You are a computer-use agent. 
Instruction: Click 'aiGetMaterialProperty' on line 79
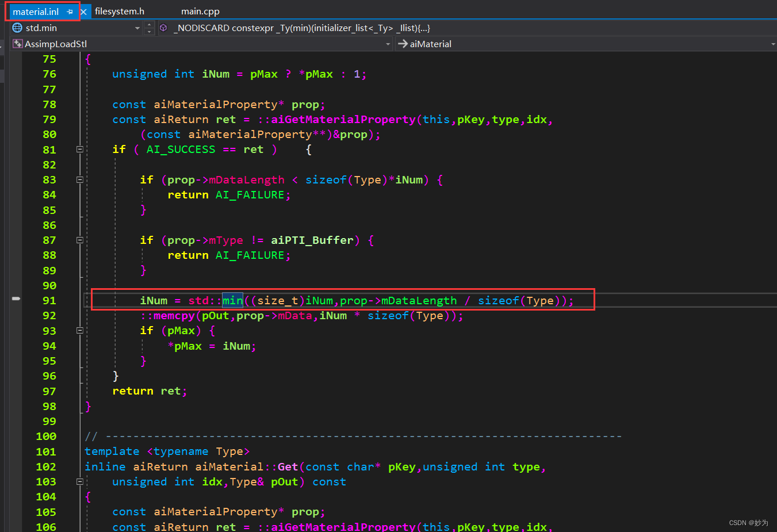point(343,120)
